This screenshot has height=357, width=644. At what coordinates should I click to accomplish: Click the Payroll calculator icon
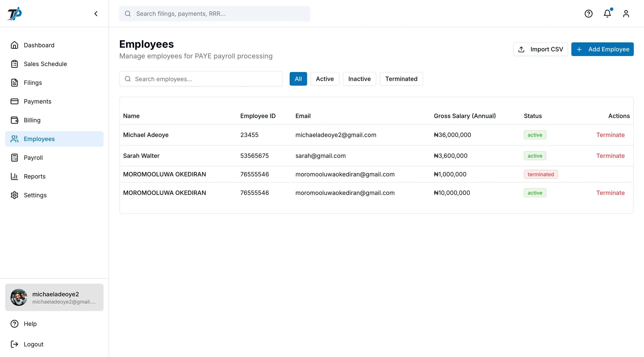coord(14,157)
